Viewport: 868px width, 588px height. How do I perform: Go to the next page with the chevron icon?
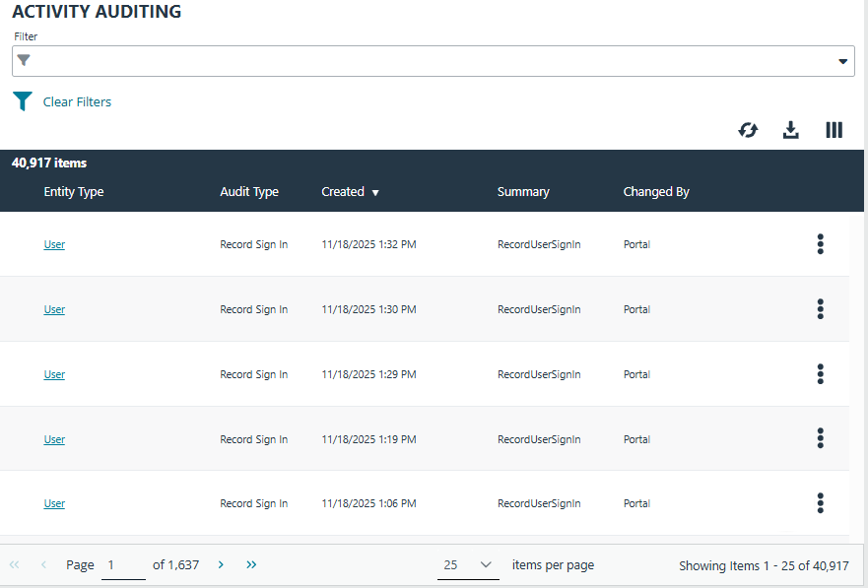[221, 564]
